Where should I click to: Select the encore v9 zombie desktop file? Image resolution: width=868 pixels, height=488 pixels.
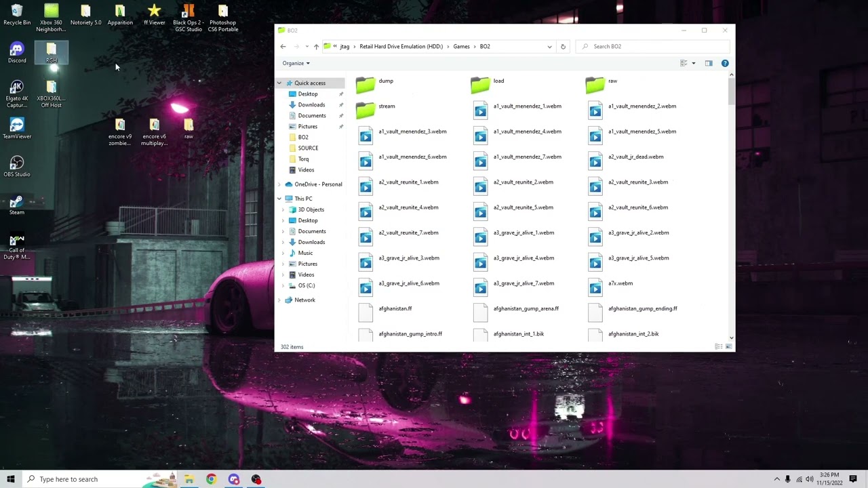120,131
